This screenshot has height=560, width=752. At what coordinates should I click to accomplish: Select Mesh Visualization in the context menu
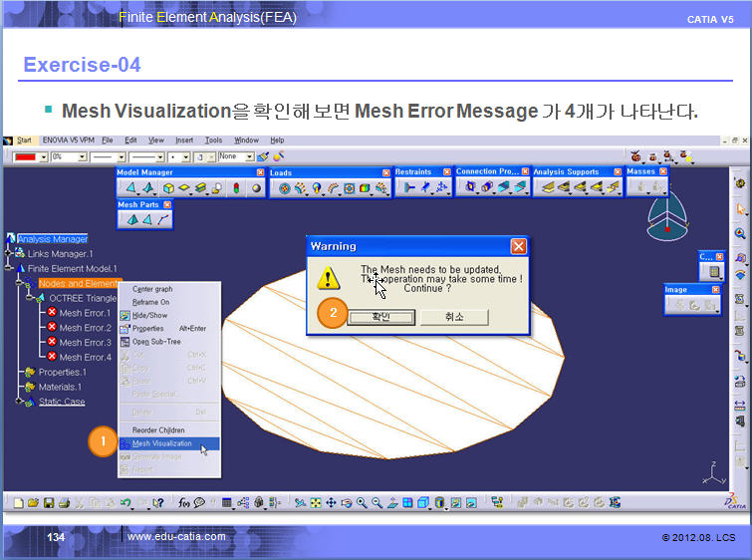(x=161, y=443)
